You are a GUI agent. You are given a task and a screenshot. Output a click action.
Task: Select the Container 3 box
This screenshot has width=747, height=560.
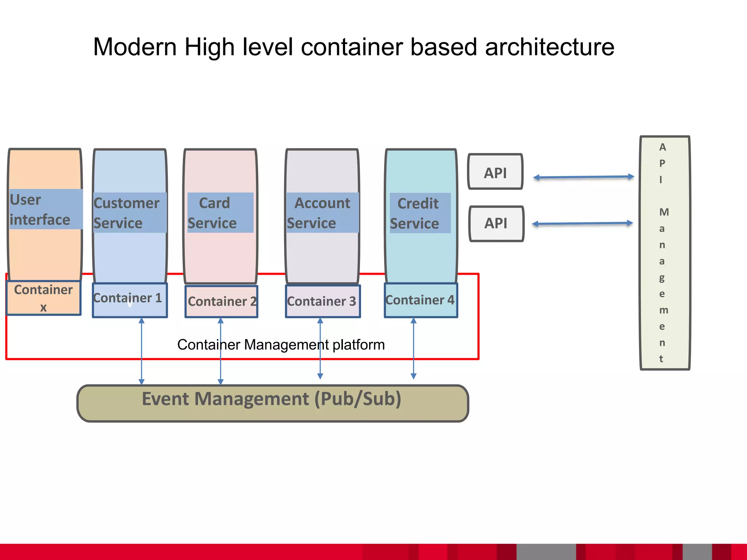[322, 302]
